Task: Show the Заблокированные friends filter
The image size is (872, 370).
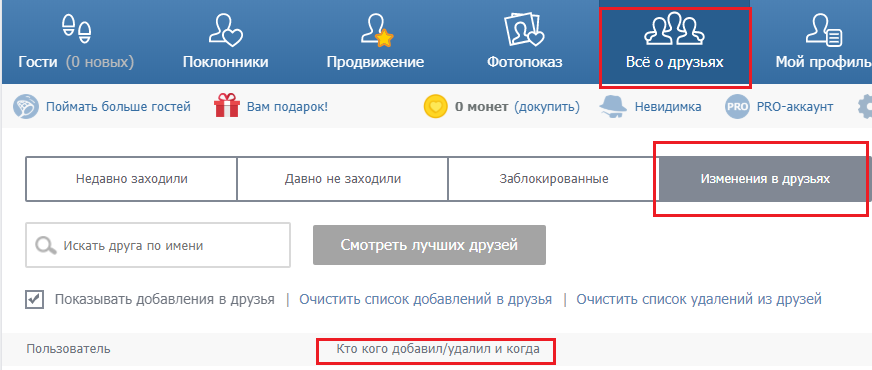Action: [553, 179]
